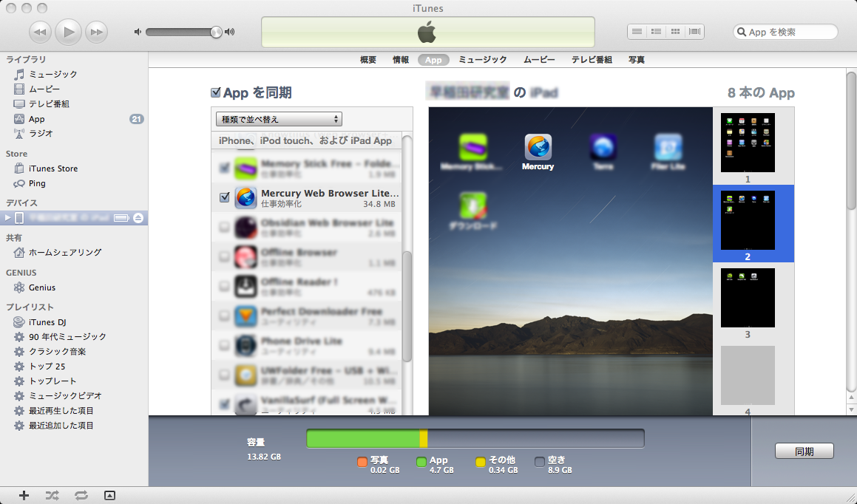Viewport: 857px width, 504px height.
Task: Select home screen page 2 thumbnail
Action: click(x=748, y=220)
